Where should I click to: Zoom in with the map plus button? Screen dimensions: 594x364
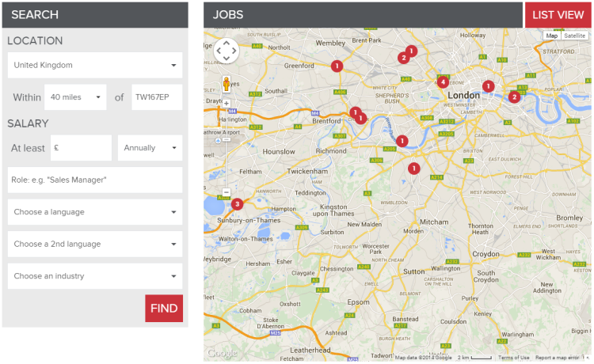pyautogui.click(x=227, y=104)
